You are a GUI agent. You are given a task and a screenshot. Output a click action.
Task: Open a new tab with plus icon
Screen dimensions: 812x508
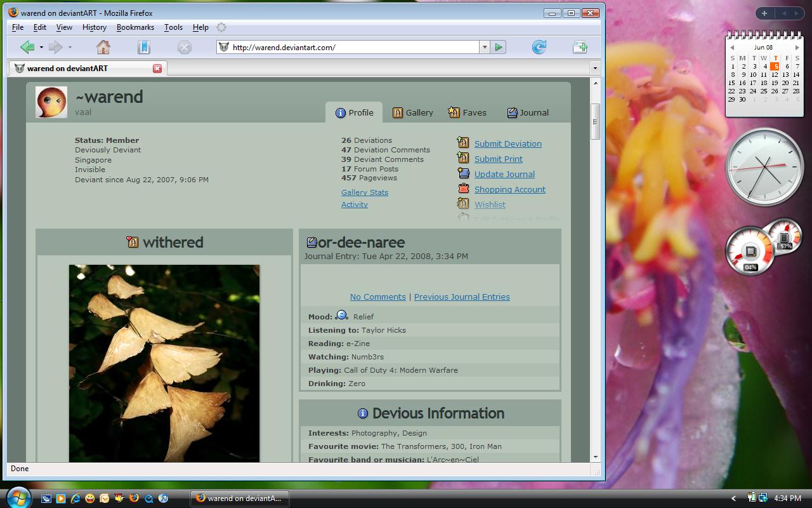click(x=580, y=47)
